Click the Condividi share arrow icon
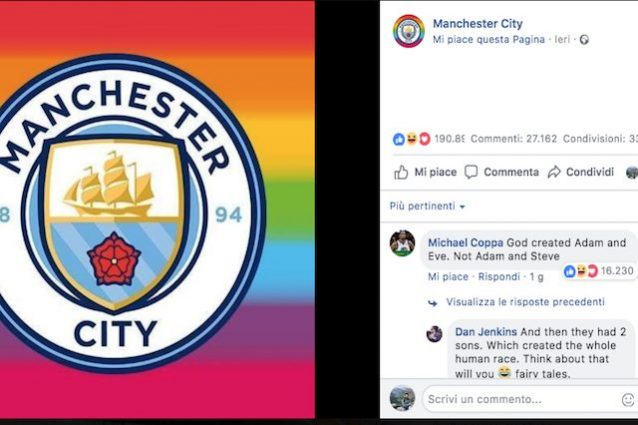This screenshot has height=425, width=638. coord(554,172)
